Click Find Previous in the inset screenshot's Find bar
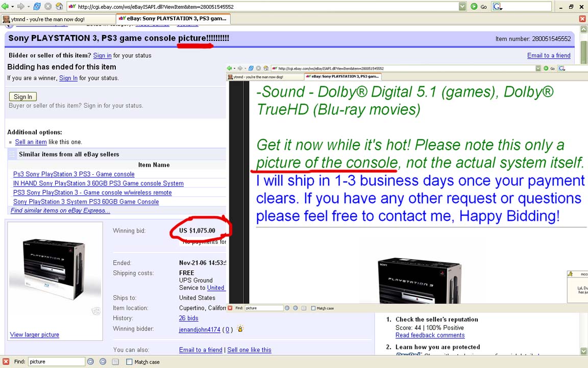588x368 pixels. click(295, 308)
